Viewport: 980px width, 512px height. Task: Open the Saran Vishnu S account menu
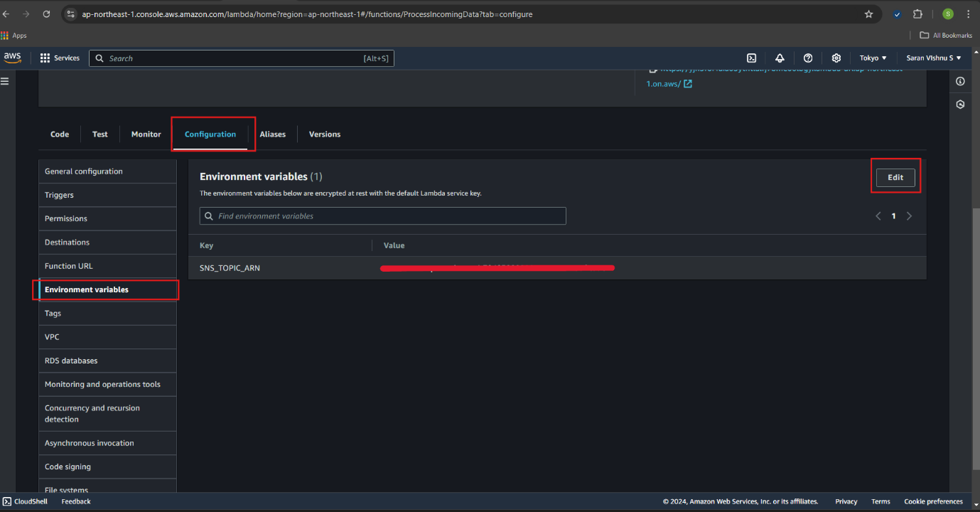[933, 58]
